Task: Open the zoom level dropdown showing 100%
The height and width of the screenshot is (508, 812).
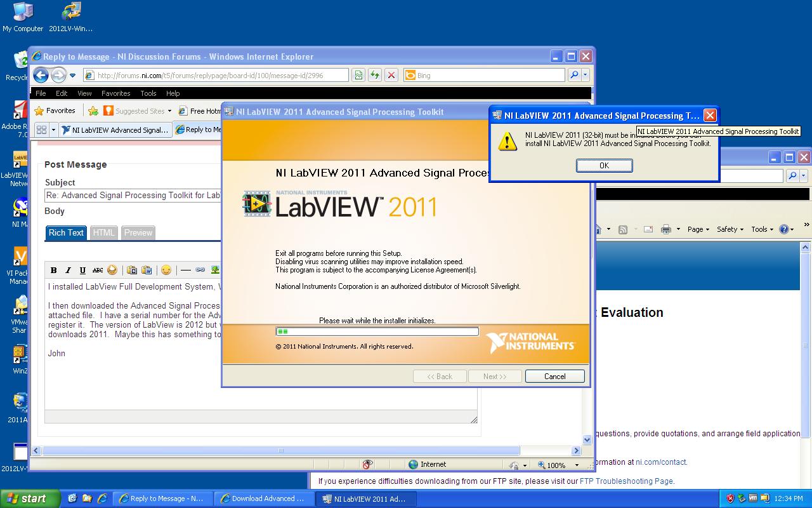Action: point(575,464)
